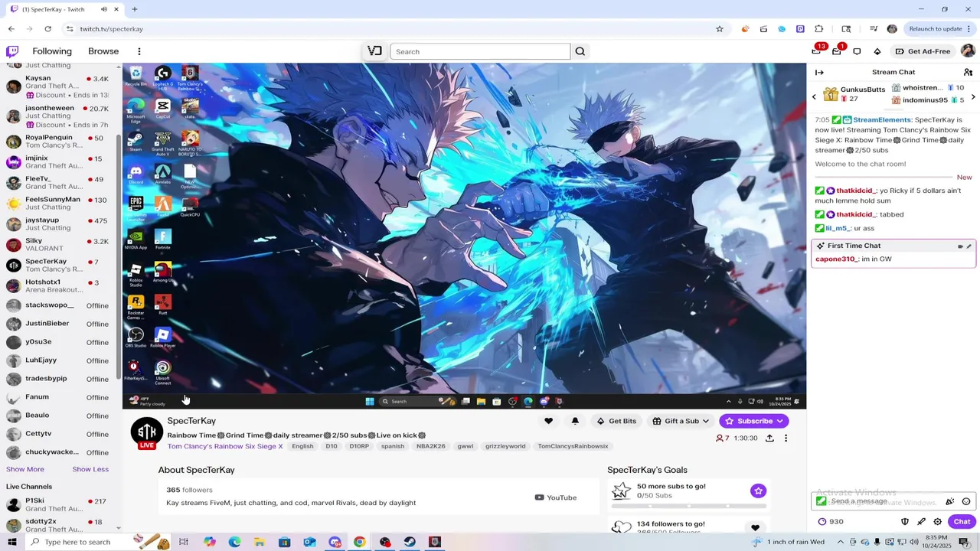Open the Twitch home logo
Screen dimensions: 980x551
click(12, 51)
